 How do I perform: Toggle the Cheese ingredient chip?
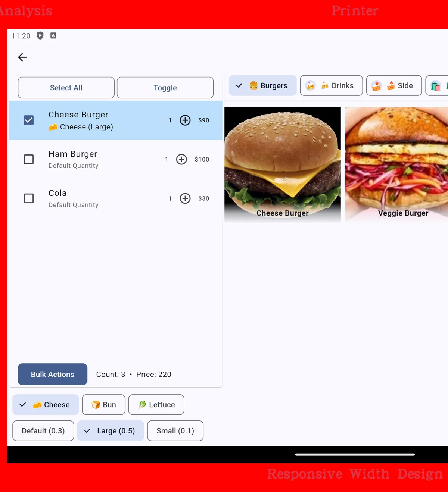46,405
